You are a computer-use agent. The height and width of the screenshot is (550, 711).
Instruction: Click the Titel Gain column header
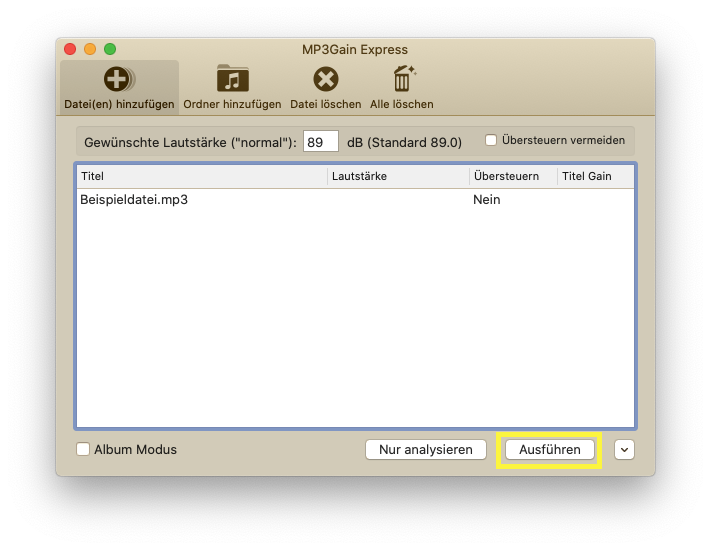pyautogui.click(x=594, y=176)
